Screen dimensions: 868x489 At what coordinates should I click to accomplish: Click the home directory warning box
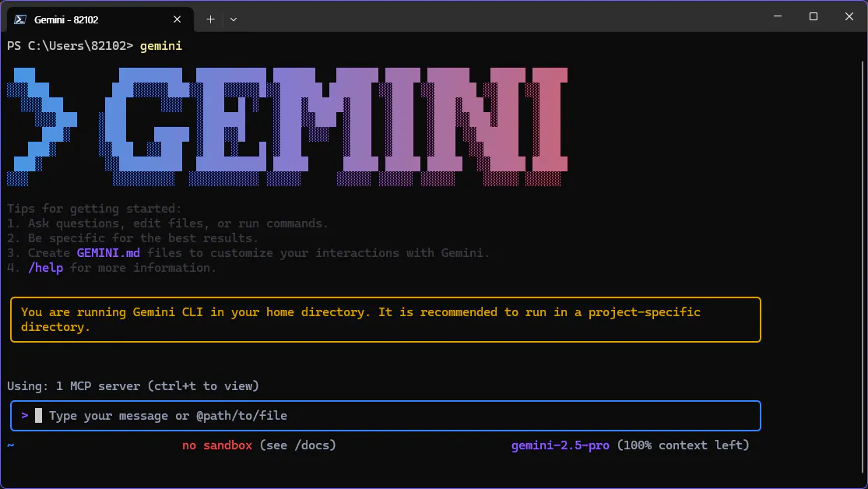385,319
